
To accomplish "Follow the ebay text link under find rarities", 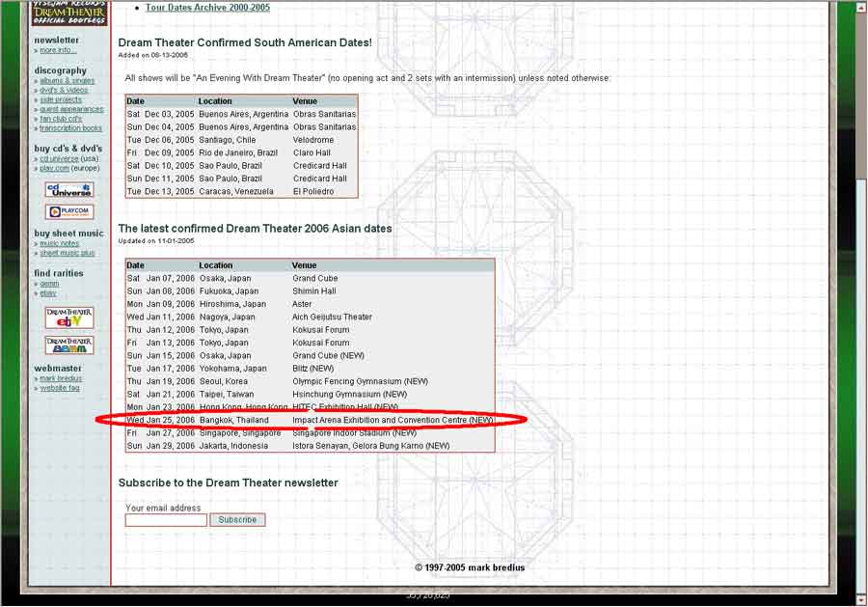I will tap(47, 292).
